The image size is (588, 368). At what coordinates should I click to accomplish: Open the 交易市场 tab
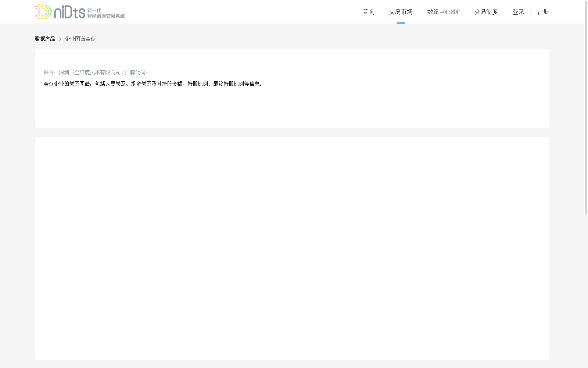tap(401, 12)
